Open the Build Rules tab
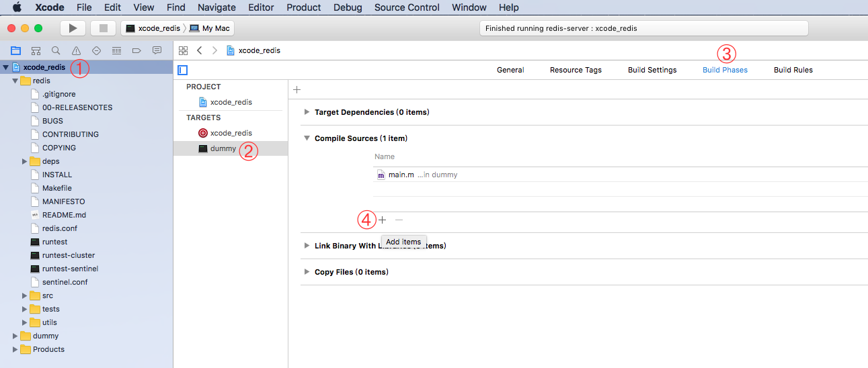 click(793, 70)
